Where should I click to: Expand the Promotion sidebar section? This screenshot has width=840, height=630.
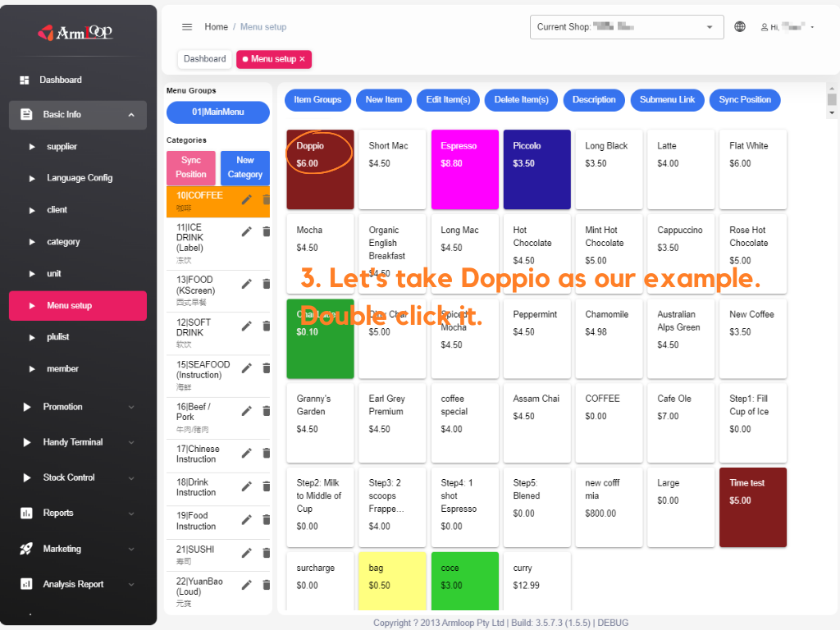131,407
